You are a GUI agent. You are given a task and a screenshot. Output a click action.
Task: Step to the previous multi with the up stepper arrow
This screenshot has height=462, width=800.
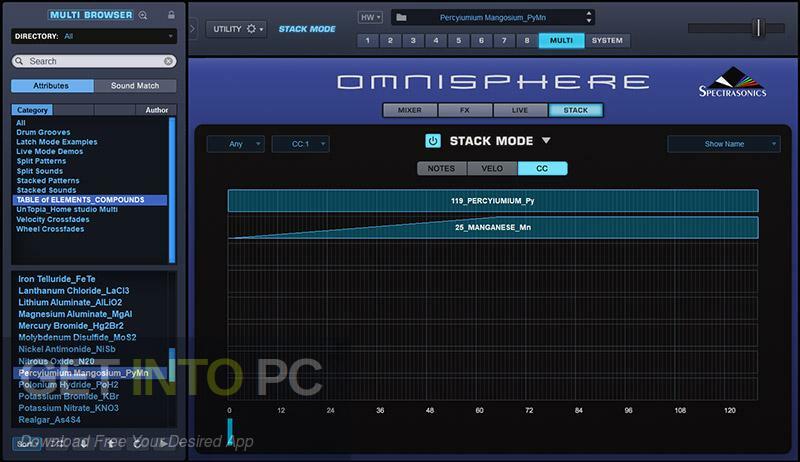point(589,13)
